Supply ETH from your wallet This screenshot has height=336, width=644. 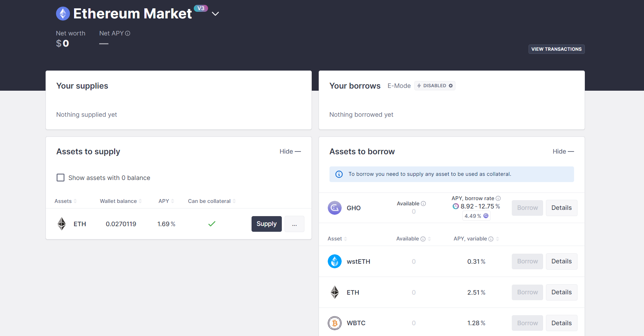[x=267, y=224]
